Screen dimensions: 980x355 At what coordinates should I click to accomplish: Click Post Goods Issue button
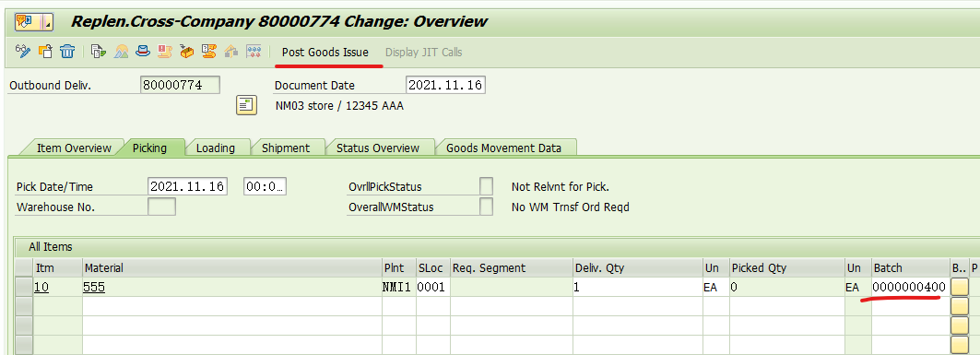pos(325,52)
